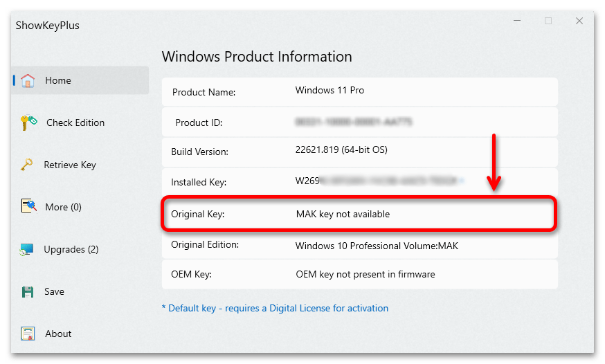The height and width of the screenshot is (364, 605).
Task: Open the Upgrades (2) section
Action: click(x=71, y=249)
